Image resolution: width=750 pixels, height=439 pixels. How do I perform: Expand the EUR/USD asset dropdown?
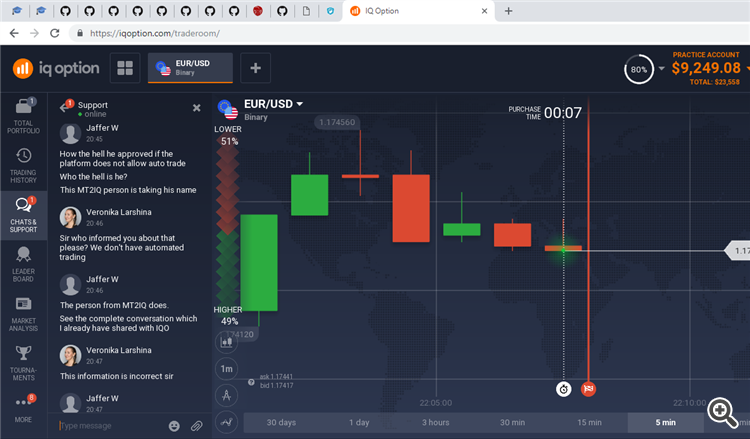[x=300, y=104]
